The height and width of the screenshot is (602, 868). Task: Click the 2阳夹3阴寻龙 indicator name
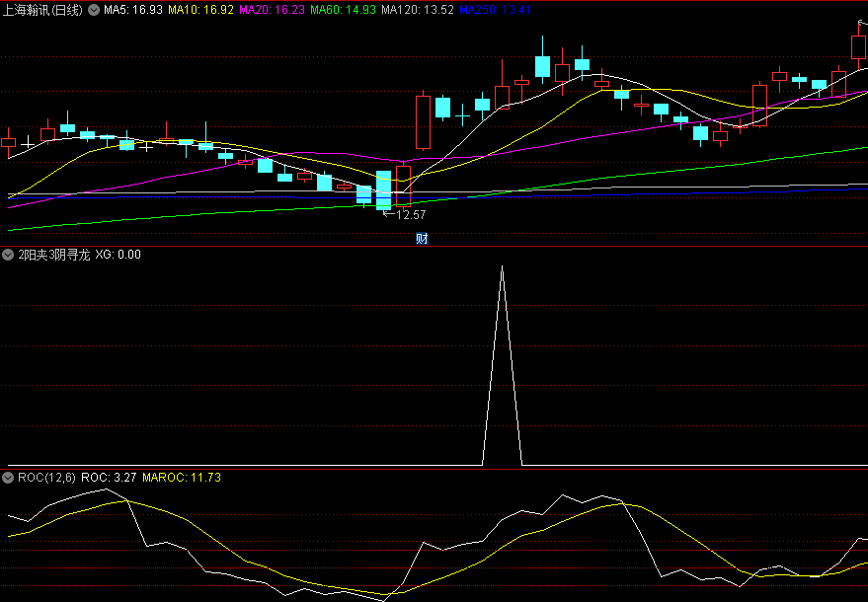[x=53, y=255]
